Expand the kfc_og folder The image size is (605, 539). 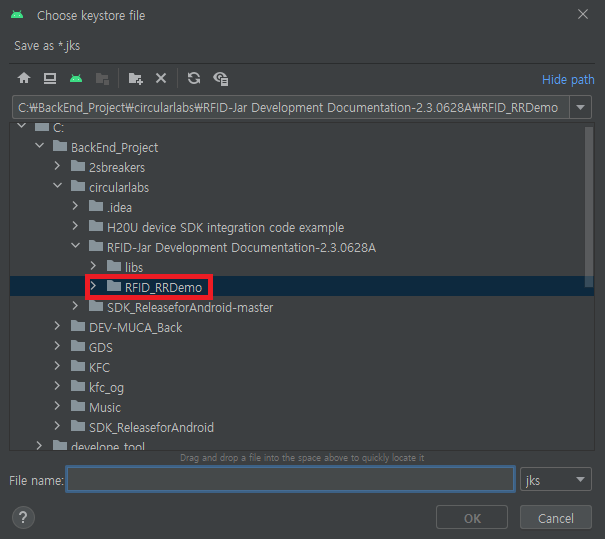click(57, 386)
